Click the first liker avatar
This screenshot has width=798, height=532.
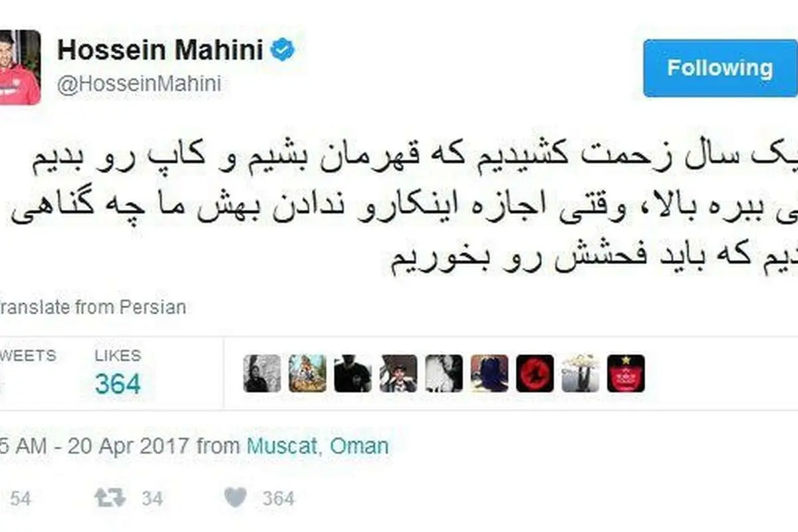tap(262, 374)
